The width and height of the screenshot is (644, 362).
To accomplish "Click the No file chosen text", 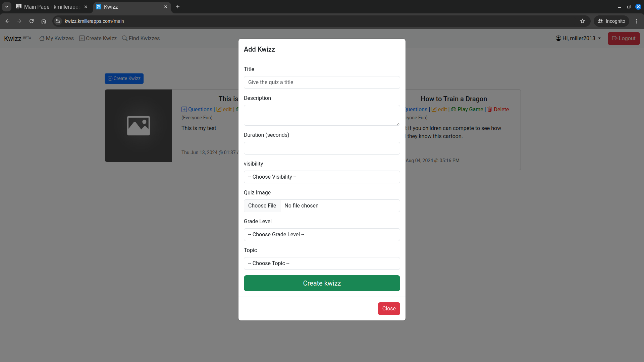I will tap(302, 206).
